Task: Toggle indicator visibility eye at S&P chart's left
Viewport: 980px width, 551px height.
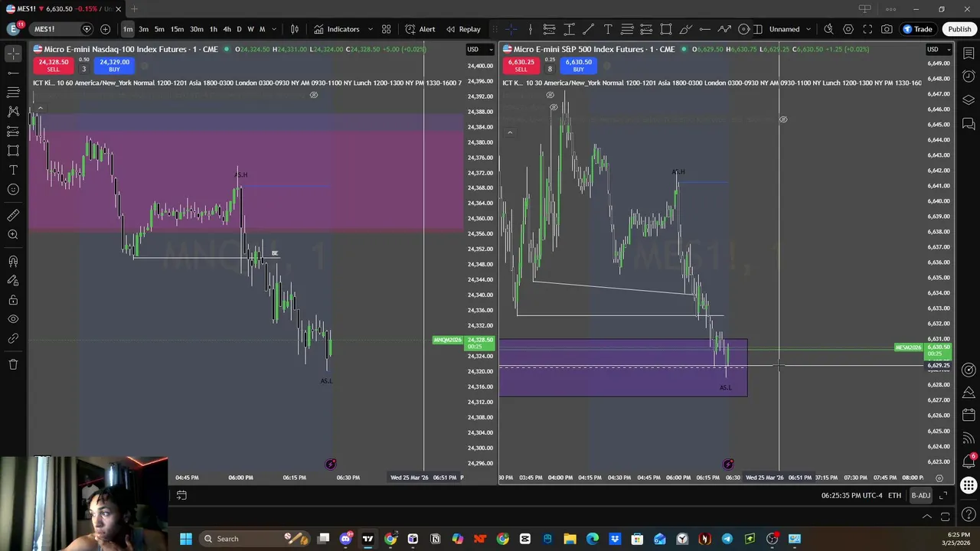Action: pyautogui.click(x=550, y=95)
